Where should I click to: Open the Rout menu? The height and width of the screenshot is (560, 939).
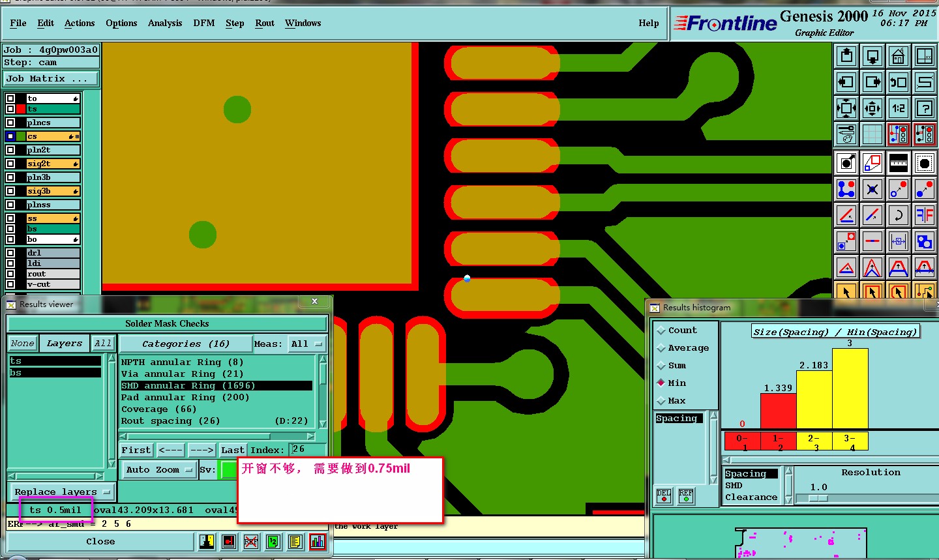(x=265, y=23)
